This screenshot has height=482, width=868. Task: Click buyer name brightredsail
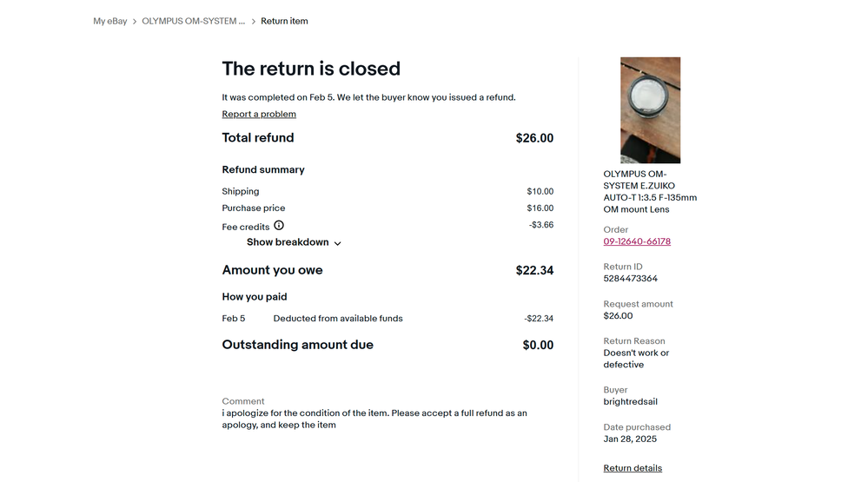631,402
